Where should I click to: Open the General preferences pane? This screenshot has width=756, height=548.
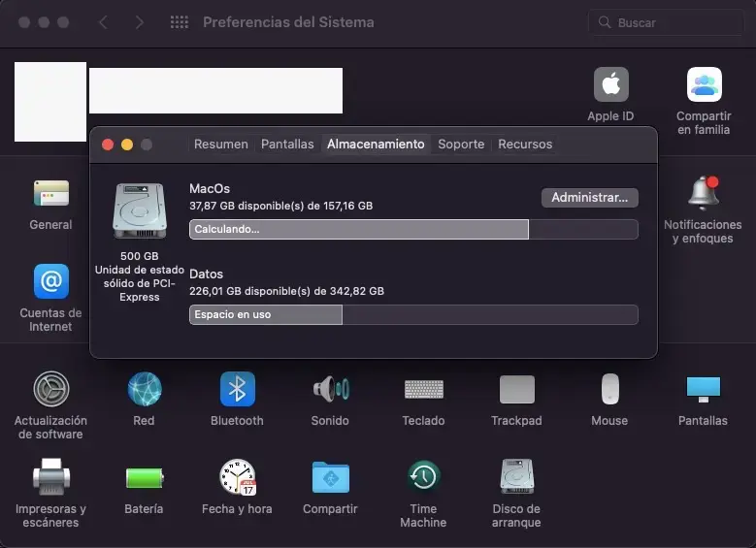click(x=51, y=194)
